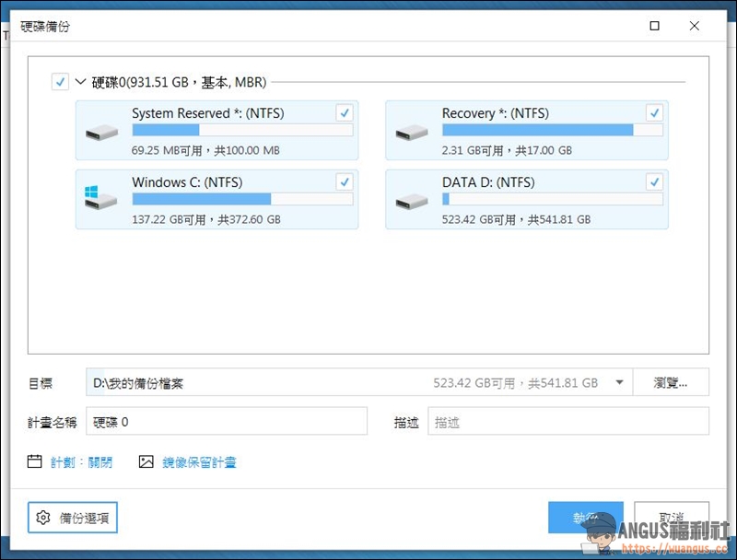737x560 pixels.
Task: Click the 瀏覽... browse button
Action: 671,383
